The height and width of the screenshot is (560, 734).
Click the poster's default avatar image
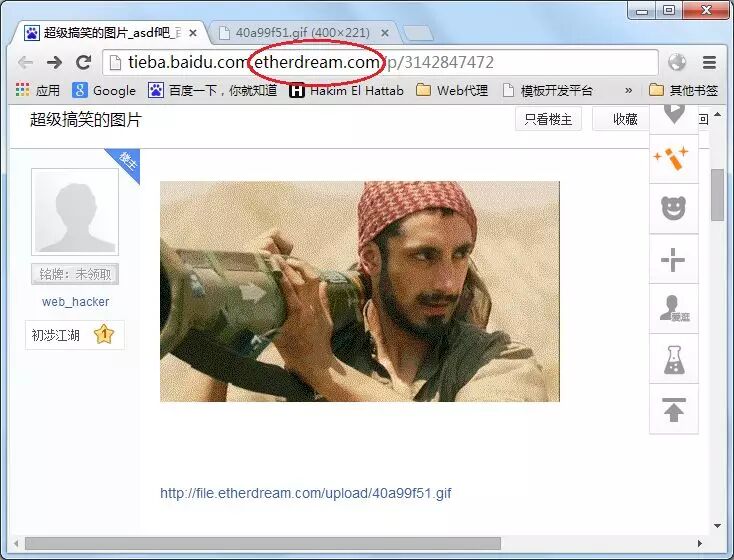point(75,212)
